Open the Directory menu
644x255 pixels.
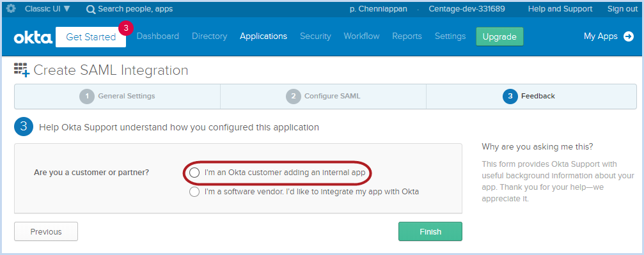point(210,36)
